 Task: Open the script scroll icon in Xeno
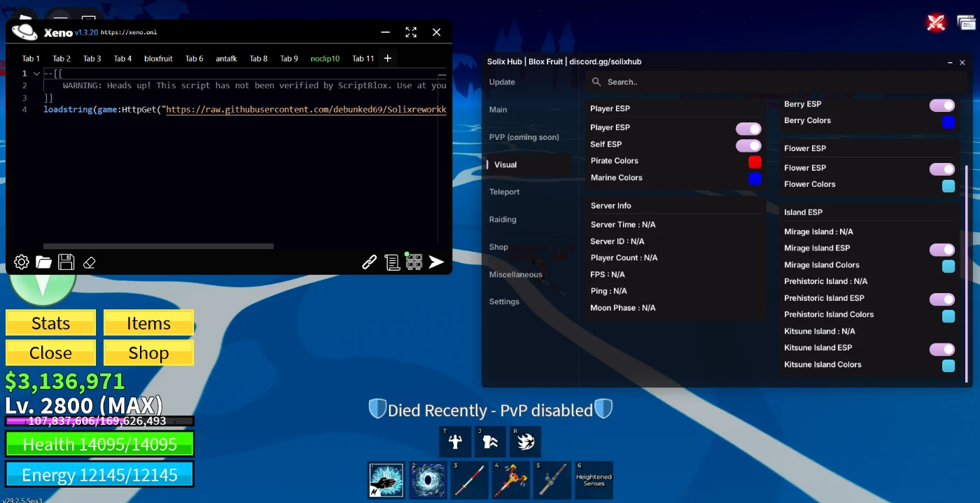tap(392, 262)
